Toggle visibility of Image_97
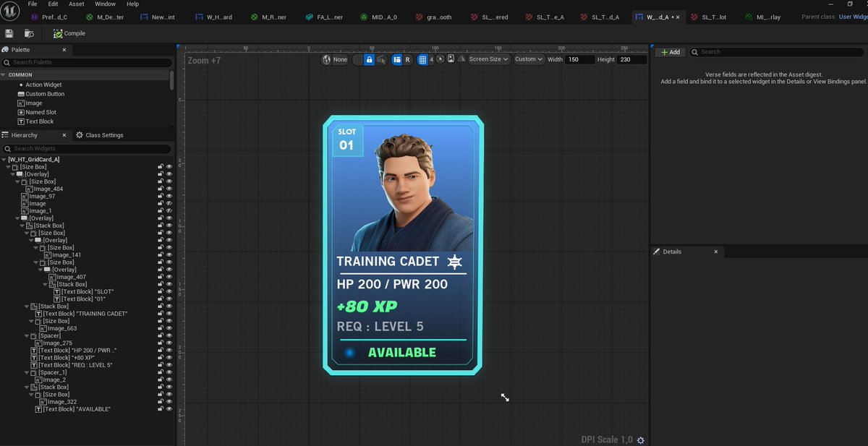The height and width of the screenshot is (446, 868). [169, 196]
